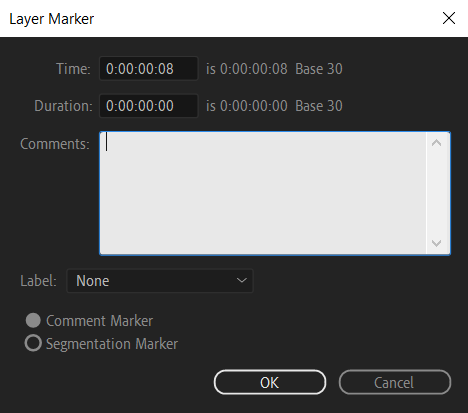Click the 'Segmentation Marker' text label

[112, 344]
